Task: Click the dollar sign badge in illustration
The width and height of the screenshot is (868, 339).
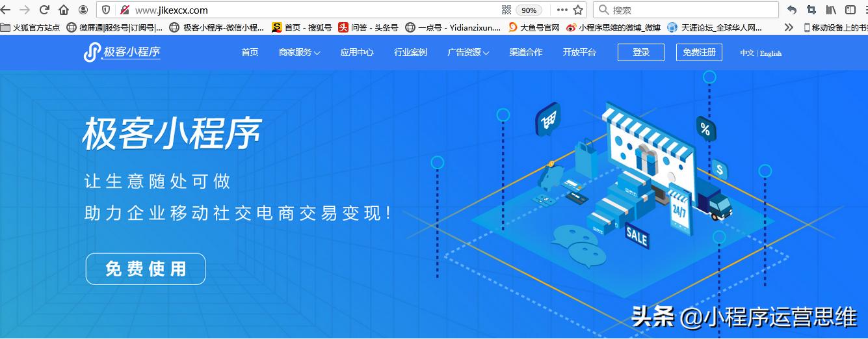Action: [x=719, y=169]
